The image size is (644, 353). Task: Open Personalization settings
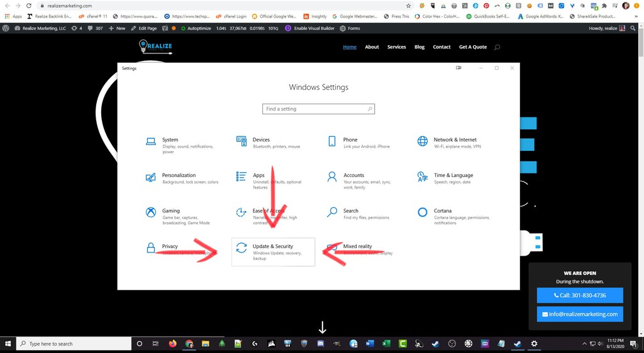click(182, 178)
